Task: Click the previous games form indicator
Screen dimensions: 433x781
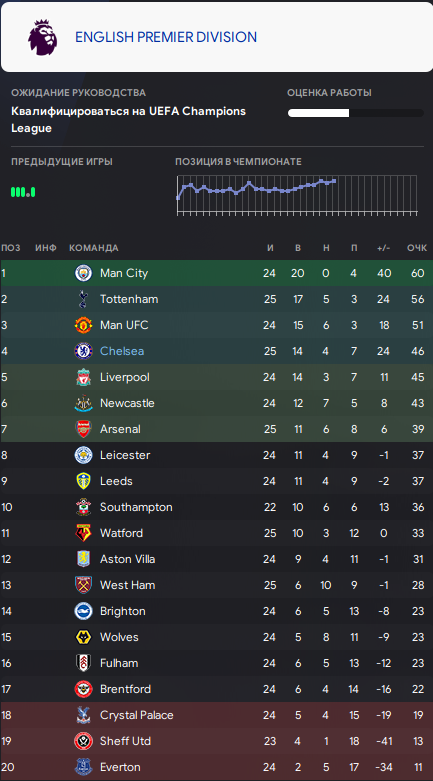Action: (23, 192)
